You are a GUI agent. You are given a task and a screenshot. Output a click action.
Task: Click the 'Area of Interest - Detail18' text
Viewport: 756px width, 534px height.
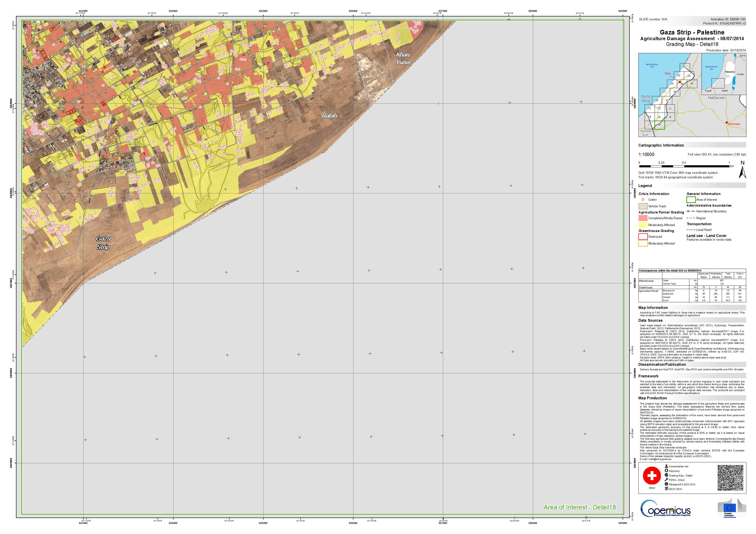pyautogui.click(x=580, y=507)
